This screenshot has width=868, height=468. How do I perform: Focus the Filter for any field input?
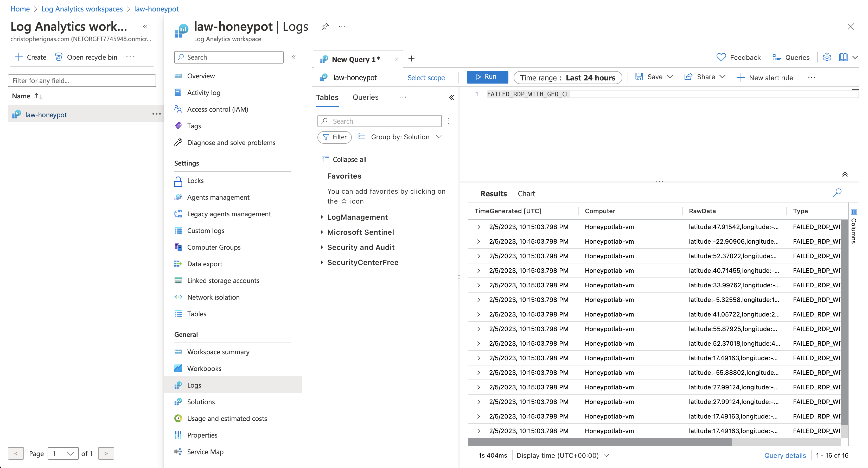[x=82, y=81]
